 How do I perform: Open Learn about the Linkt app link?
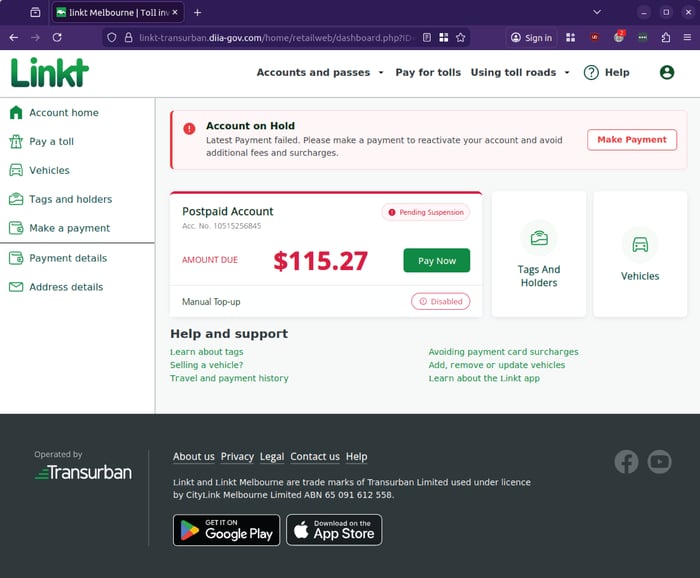484,378
